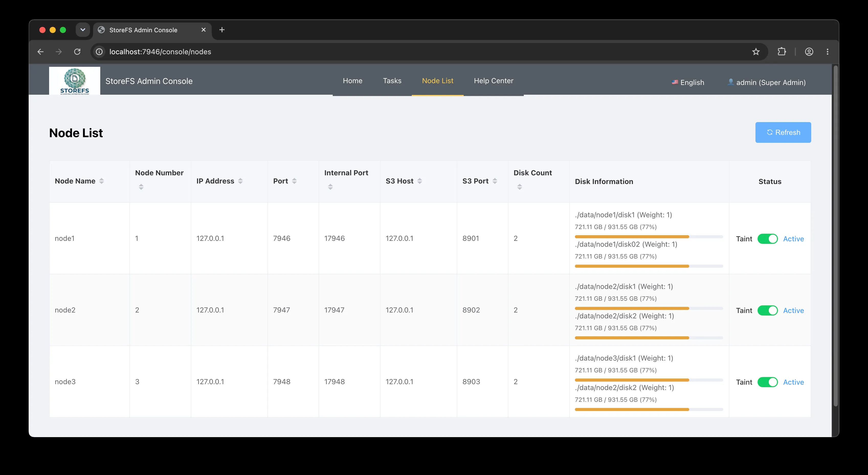The image size is (868, 475).
Task: Go to the Home tab
Action: [x=352, y=81]
